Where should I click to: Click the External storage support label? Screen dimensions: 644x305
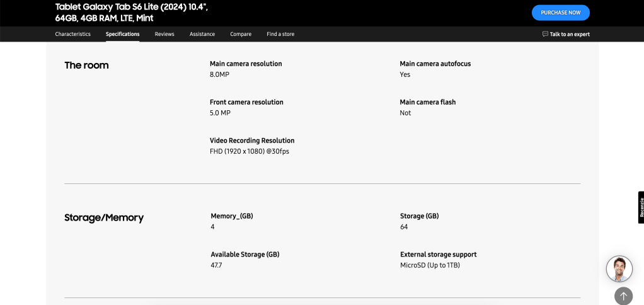pyautogui.click(x=438, y=255)
